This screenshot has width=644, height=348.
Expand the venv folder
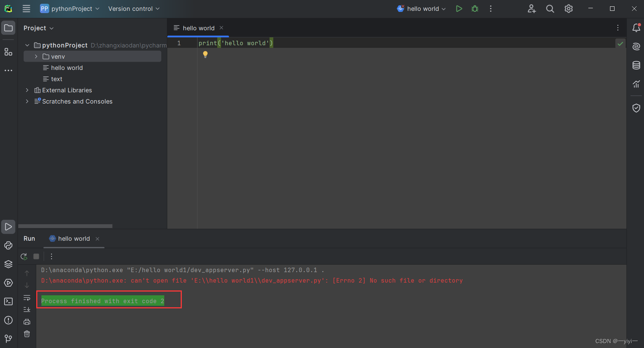[x=36, y=56]
